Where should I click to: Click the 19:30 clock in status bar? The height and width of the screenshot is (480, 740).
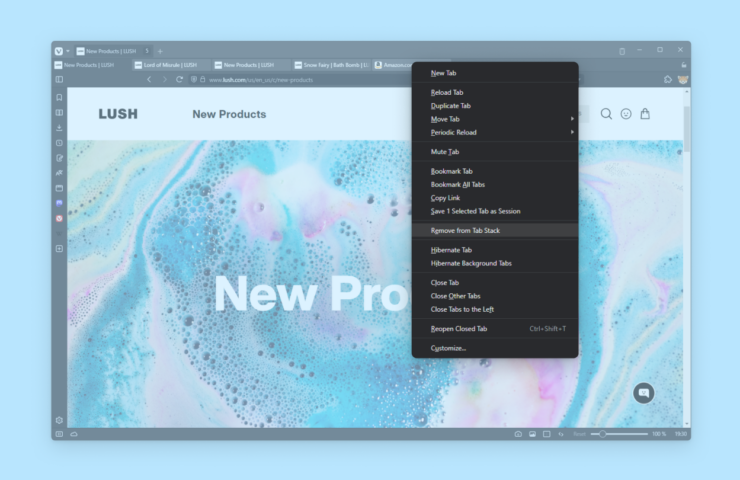[x=680, y=434]
